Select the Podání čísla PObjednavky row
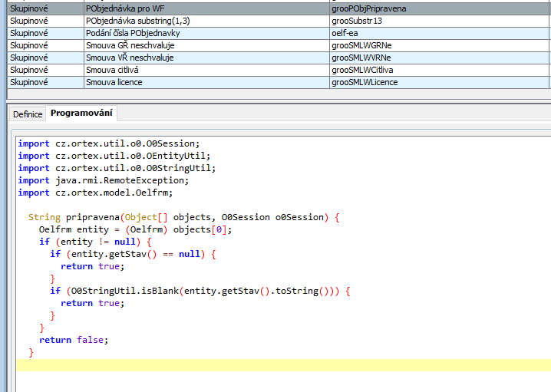551x392 pixels. pyautogui.click(x=134, y=33)
